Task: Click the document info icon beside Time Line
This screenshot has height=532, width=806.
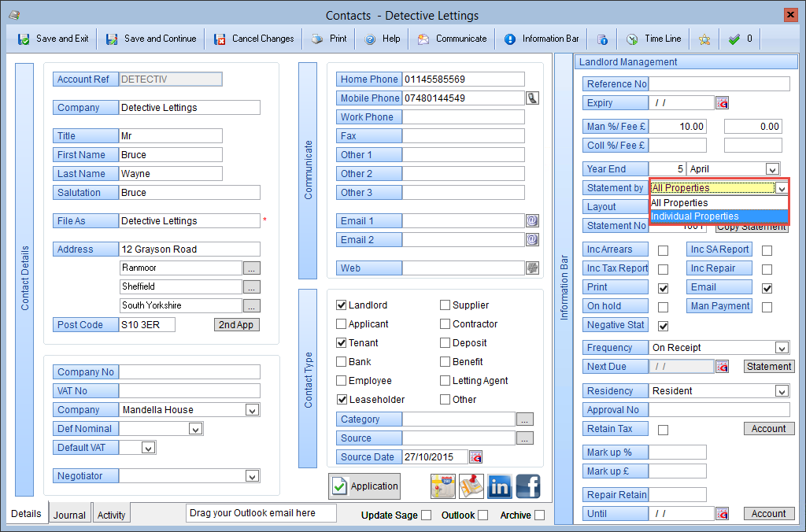Action: pos(602,39)
